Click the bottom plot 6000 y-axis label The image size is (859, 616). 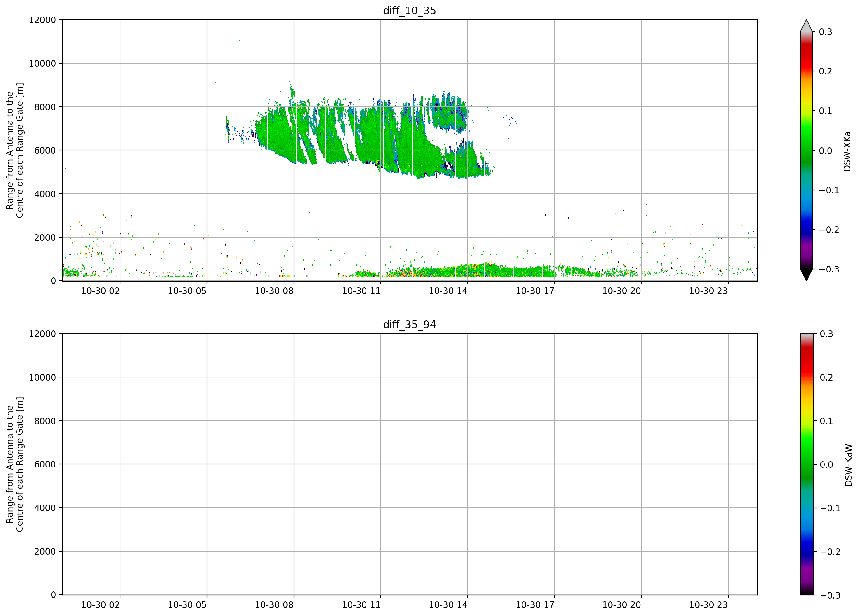pyautogui.click(x=45, y=464)
